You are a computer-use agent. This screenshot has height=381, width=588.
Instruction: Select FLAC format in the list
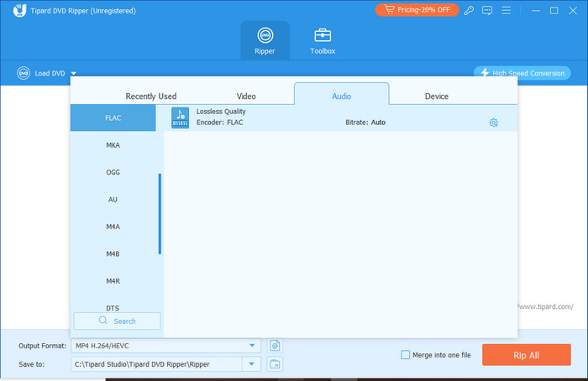[x=113, y=117]
